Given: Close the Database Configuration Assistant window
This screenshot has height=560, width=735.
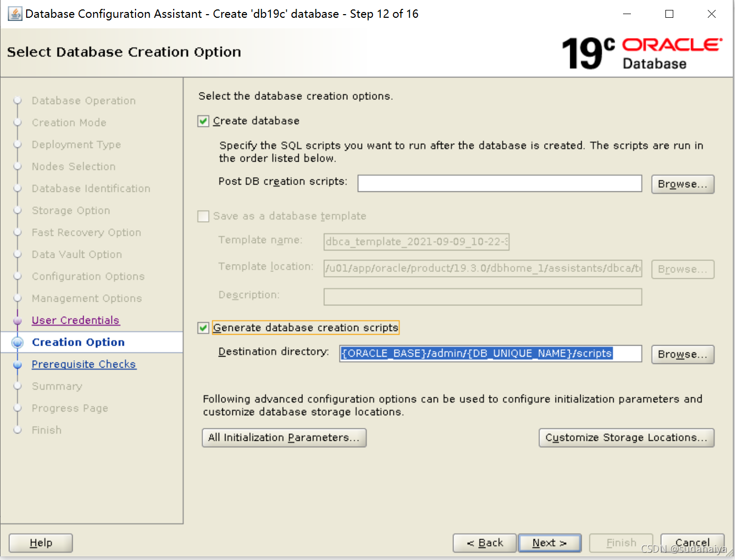Looking at the screenshot, I should (x=711, y=14).
